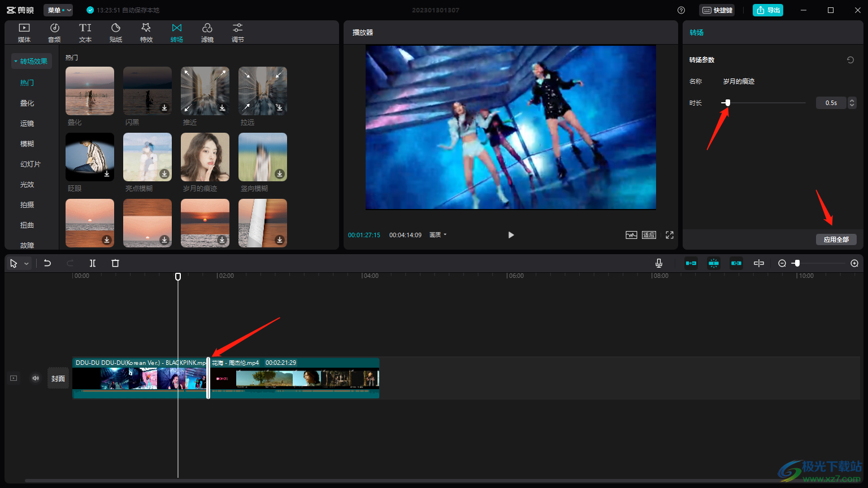This screenshot has height=488, width=868.
Task: Enter fullscreen preview mode
Action: 670,235
